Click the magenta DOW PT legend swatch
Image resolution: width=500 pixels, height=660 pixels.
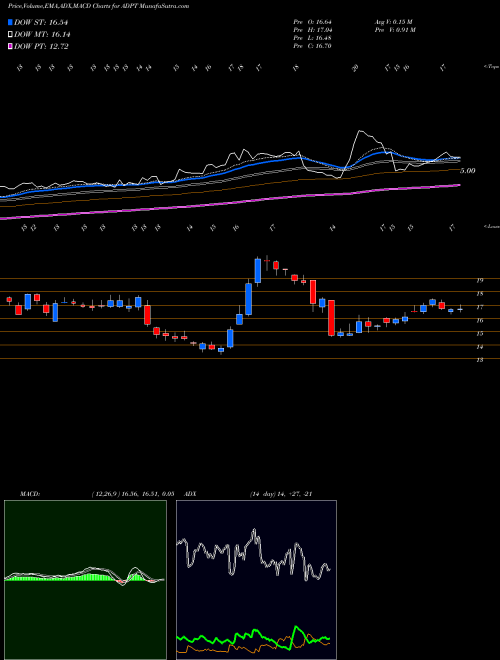pos(11,46)
